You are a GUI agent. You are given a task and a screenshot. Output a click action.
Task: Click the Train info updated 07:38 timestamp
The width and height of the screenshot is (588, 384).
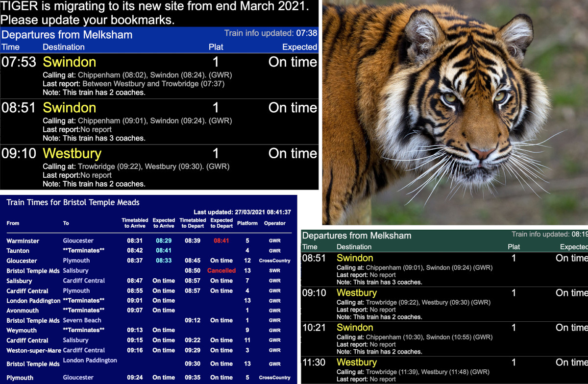pos(270,33)
